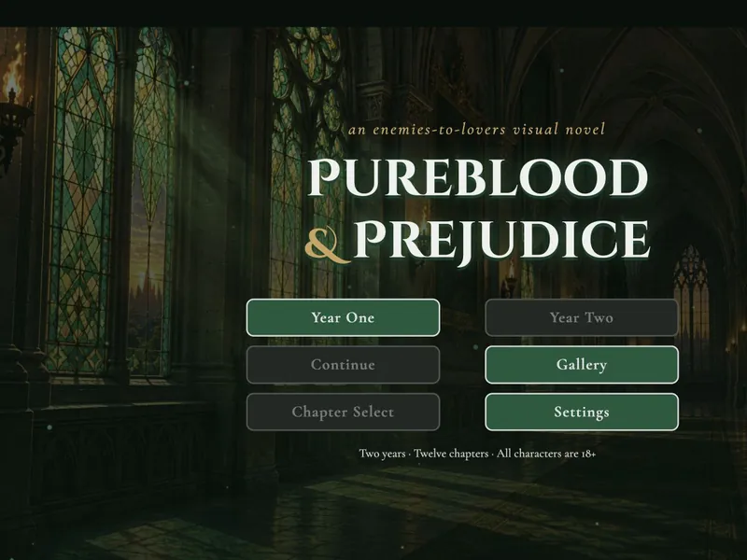Start the Year One story

[x=343, y=317]
